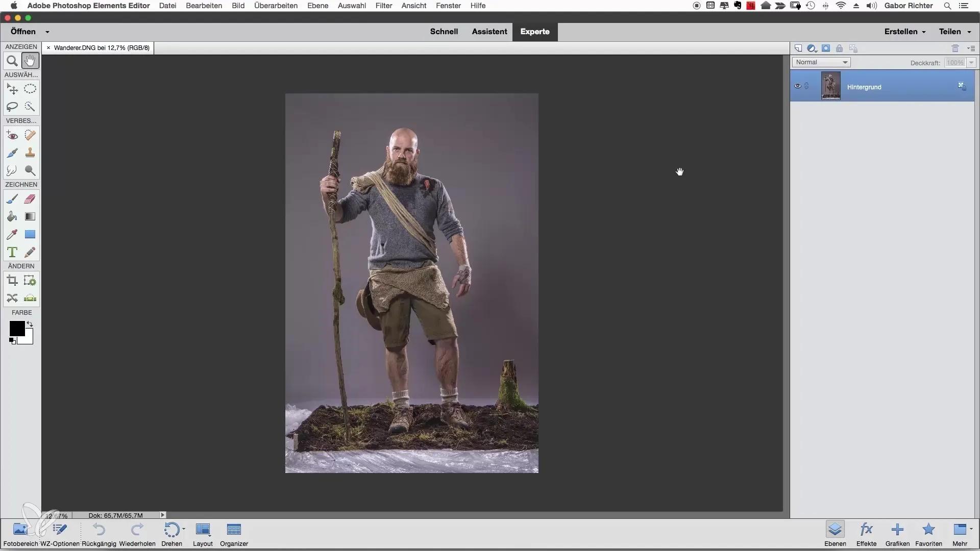
Task: Open the Teilen dropdown
Action: click(x=955, y=32)
